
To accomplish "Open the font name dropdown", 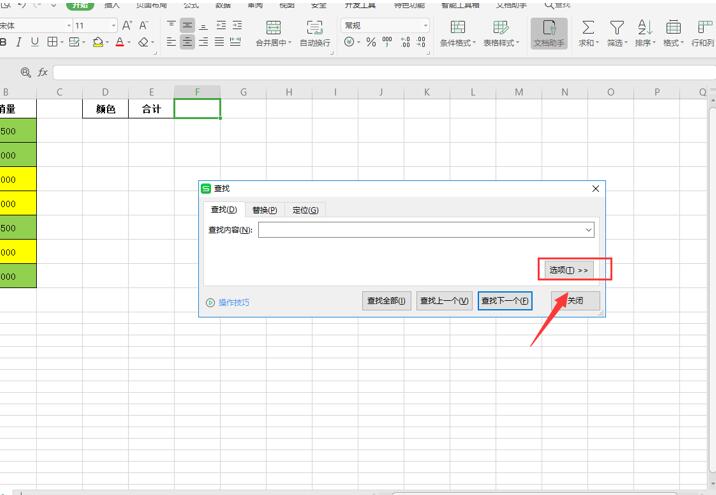I will [x=68, y=26].
